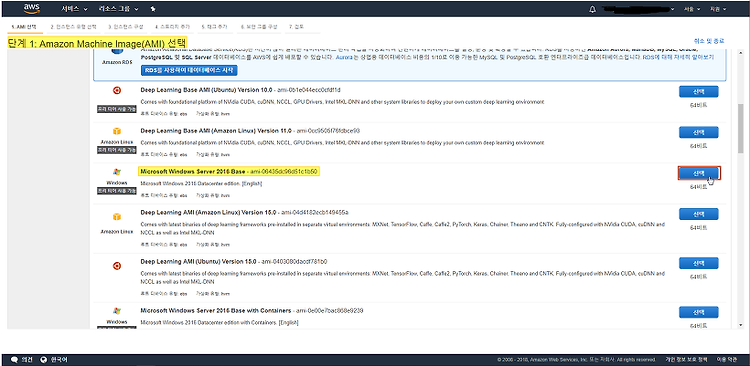Click 한국어 language globe icon
The height and width of the screenshot is (366, 750).
44,359
